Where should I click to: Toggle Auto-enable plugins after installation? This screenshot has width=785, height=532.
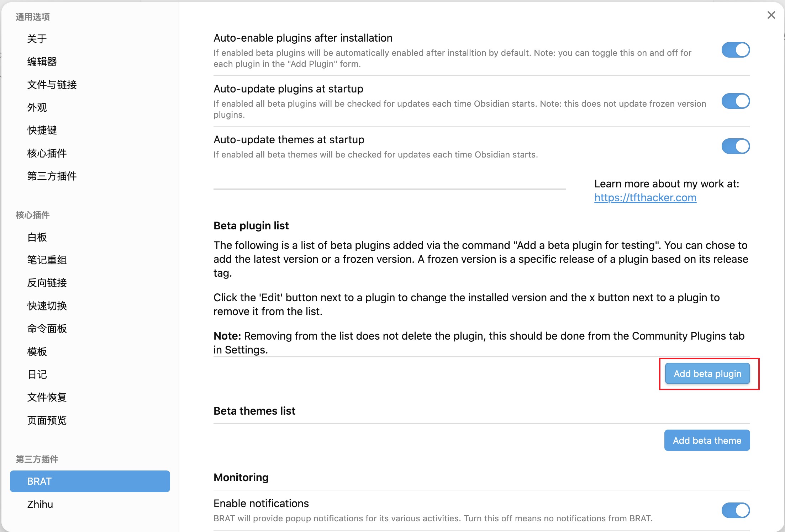pyautogui.click(x=735, y=50)
